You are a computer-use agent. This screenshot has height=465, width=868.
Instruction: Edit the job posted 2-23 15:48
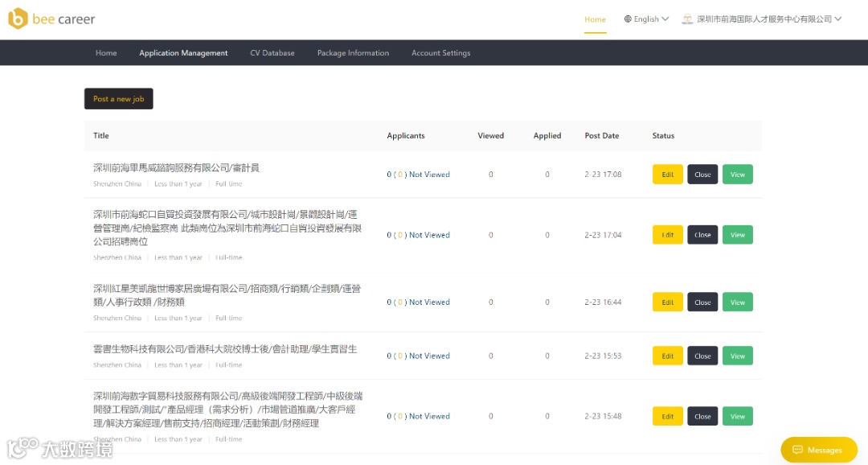[x=668, y=416]
